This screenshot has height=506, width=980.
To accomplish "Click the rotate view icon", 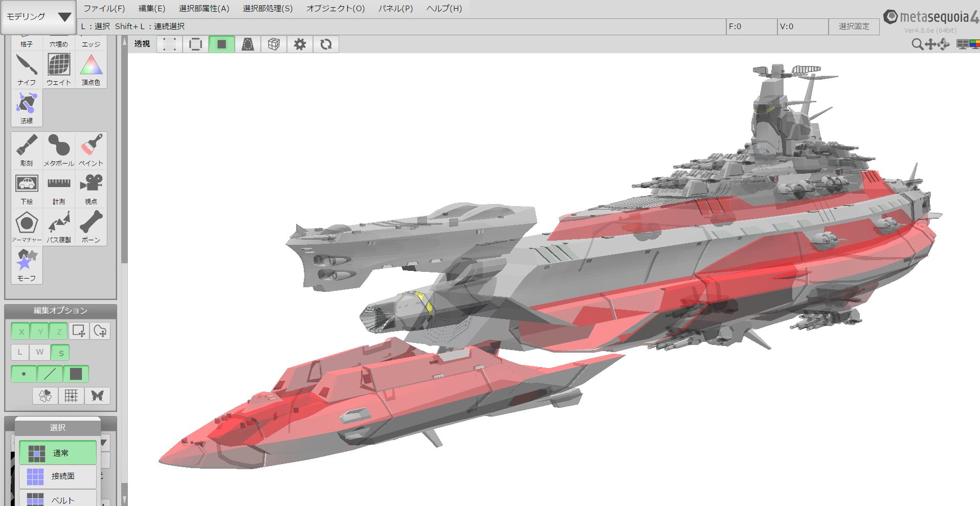I will (943, 44).
